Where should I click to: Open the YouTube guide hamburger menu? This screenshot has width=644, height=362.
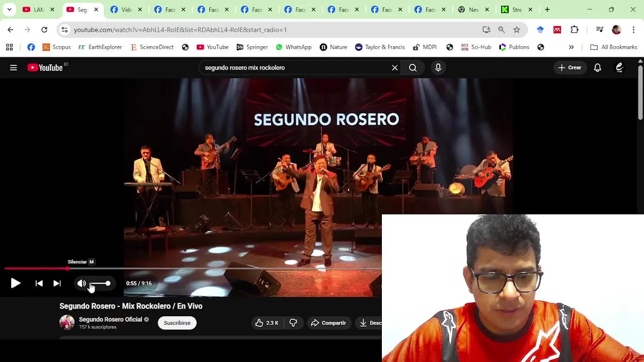click(x=14, y=67)
